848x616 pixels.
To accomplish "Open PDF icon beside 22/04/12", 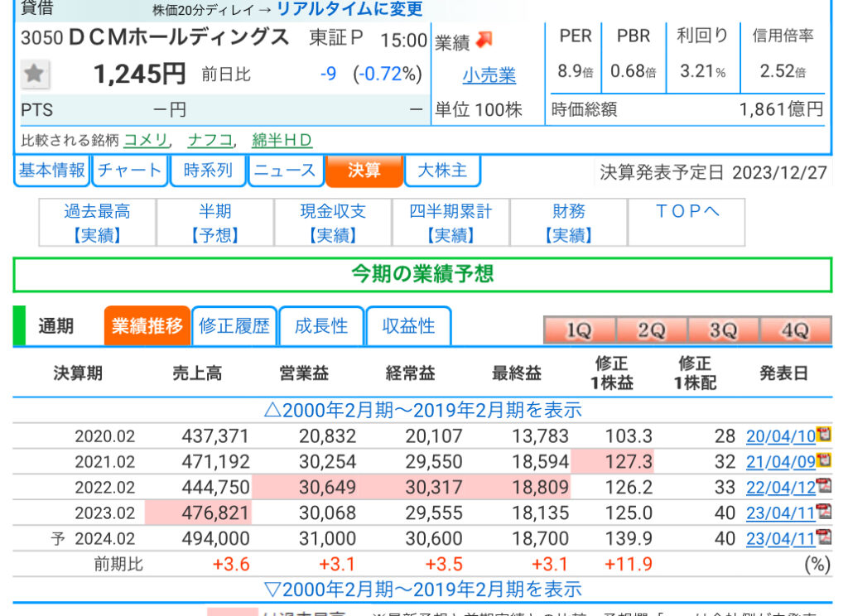I will 824,485.
